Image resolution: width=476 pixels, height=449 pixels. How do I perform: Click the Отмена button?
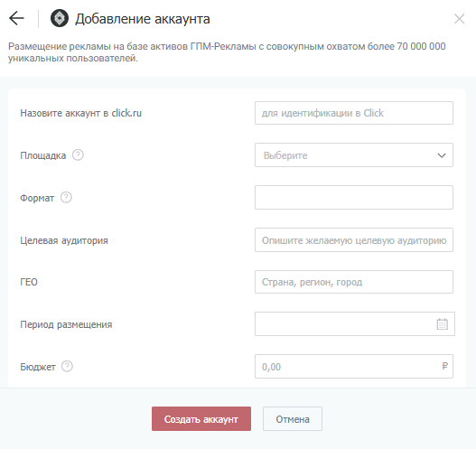(x=293, y=419)
